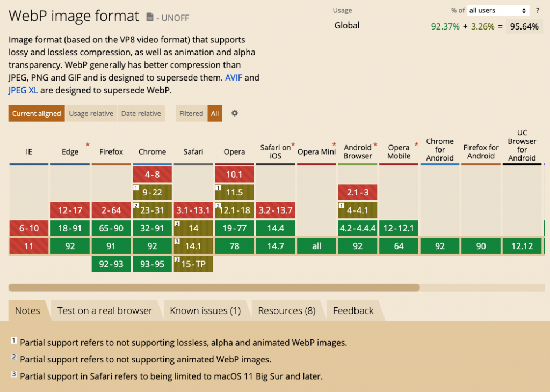Screen dimensions: 550x392
Task: Select the IE 6-10 cell
Action: point(29,228)
